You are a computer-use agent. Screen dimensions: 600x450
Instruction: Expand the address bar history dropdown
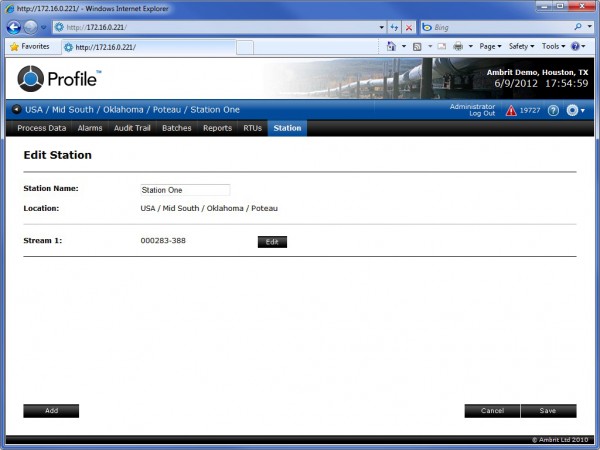(x=382, y=28)
